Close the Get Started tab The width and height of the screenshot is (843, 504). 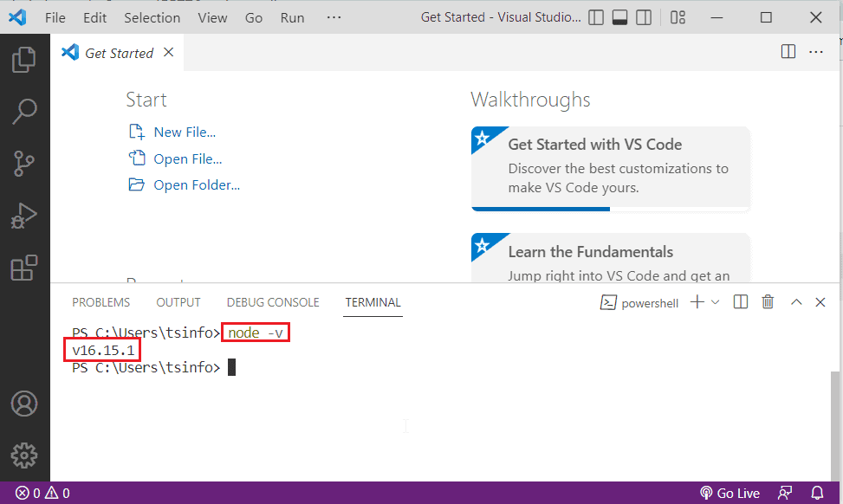point(168,52)
